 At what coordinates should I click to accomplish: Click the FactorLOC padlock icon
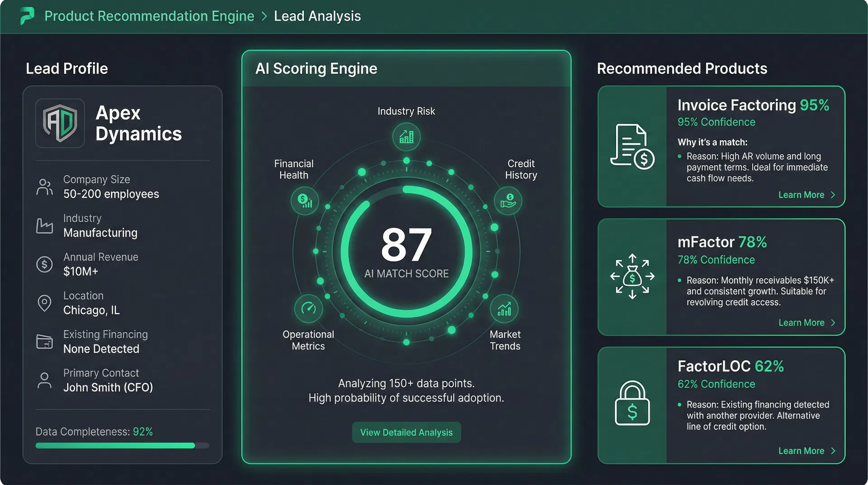[632, 404]
